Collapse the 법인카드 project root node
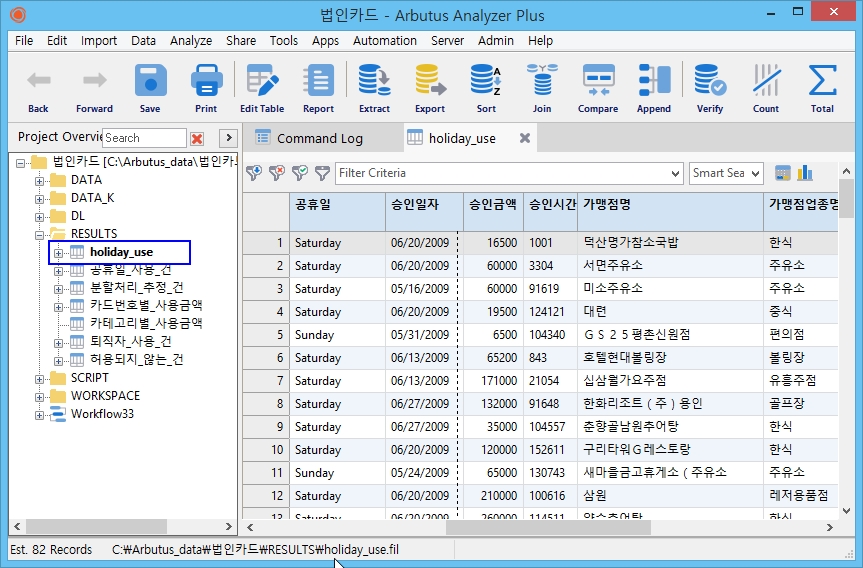The height and width of the screenshot is (568, 863). [x=20, y=163]
